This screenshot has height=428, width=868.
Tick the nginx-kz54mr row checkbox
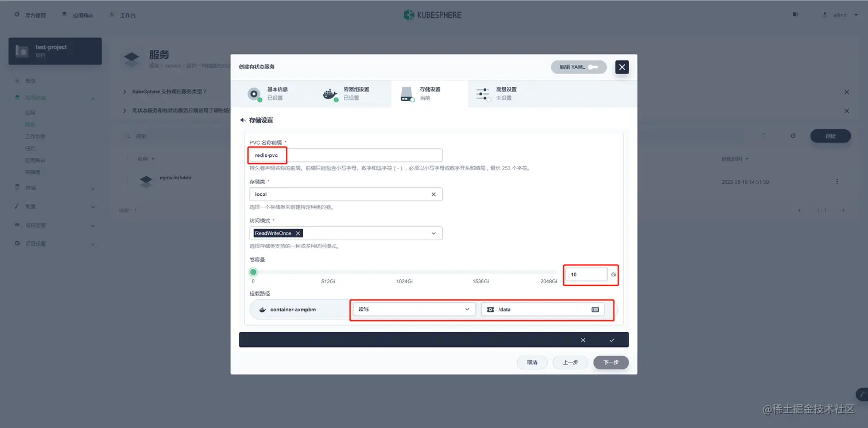[x=124, y=182]
